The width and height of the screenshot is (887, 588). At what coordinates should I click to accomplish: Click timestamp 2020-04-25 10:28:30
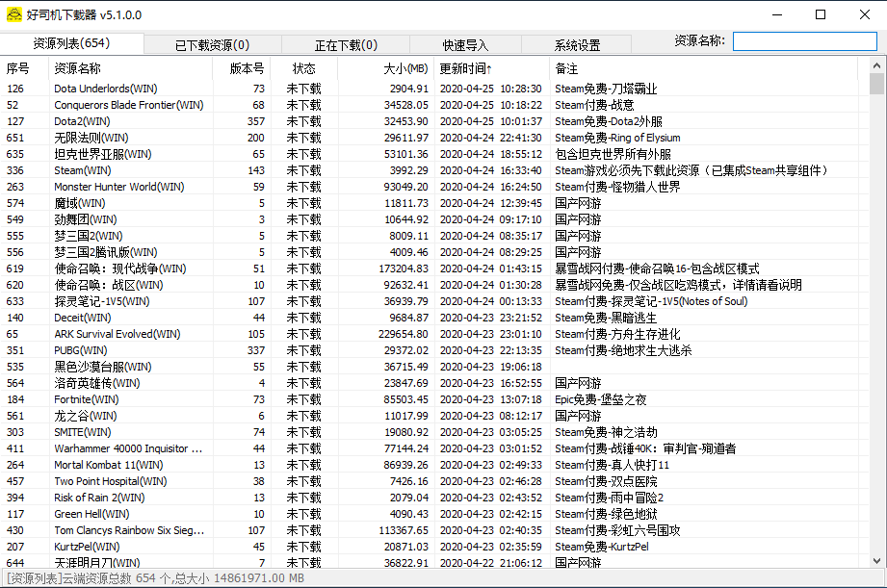pyautogui.click(x=491, y=89)
